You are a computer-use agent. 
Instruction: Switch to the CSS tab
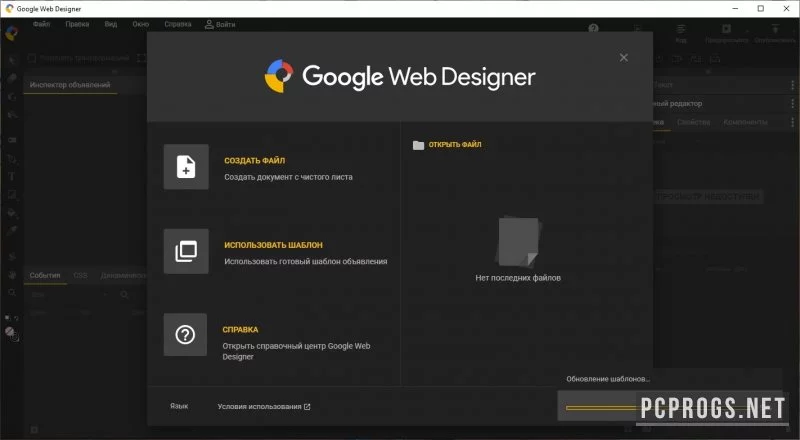tap(80, 275)
